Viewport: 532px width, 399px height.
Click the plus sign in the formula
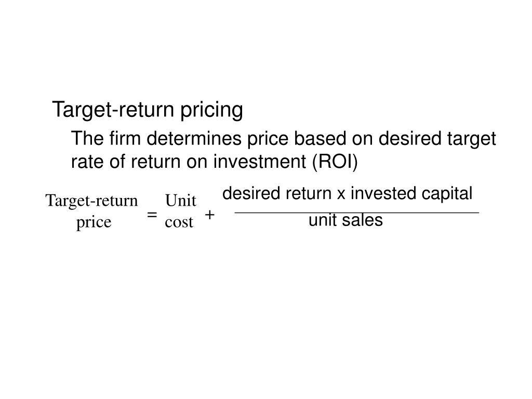click(210, 215)
